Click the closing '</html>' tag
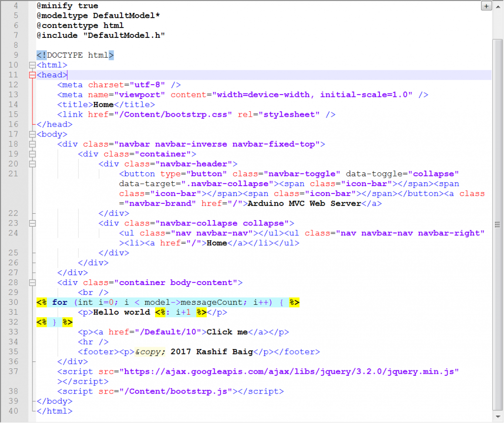The height and width of the screenshot is (423, 504). 55,411
